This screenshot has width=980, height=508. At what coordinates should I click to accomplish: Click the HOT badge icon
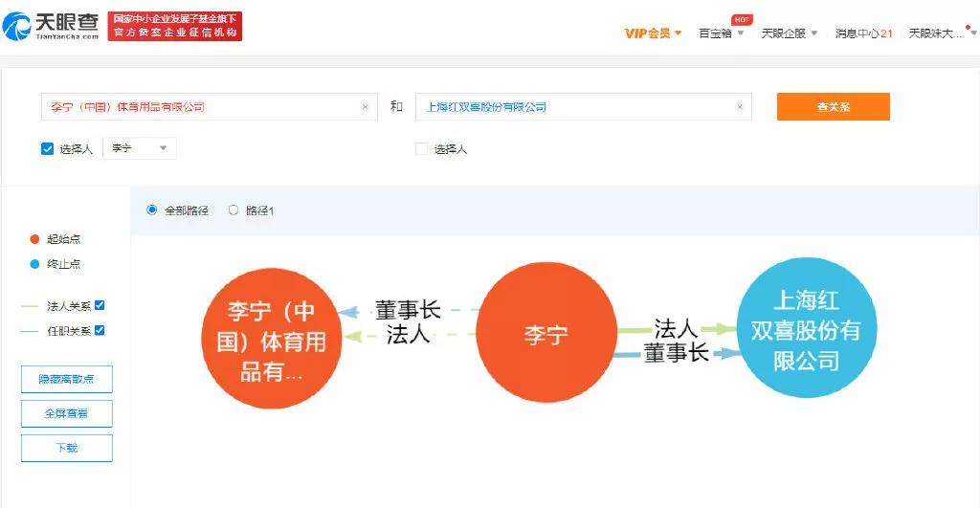point(742,19)
